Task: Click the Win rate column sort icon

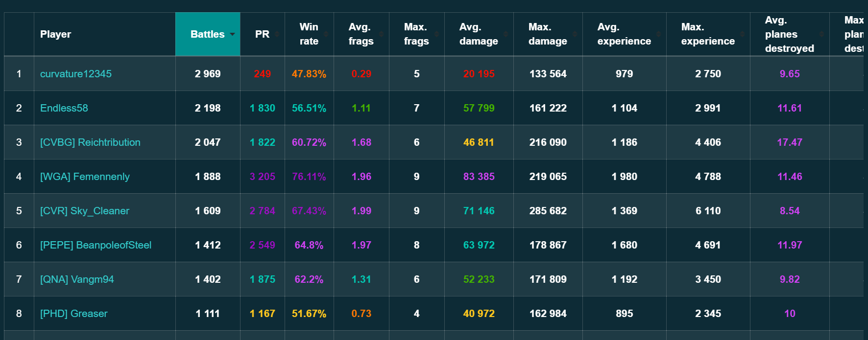Action: (326, 34)
